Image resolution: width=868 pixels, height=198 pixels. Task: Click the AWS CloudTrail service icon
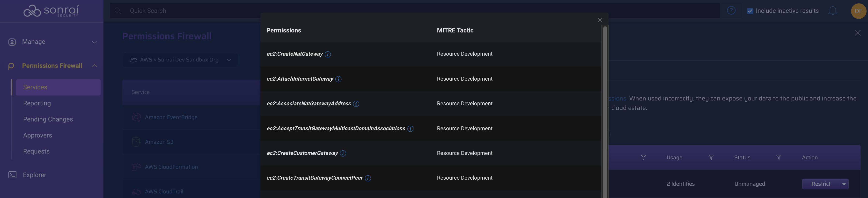tap(136, 192)
